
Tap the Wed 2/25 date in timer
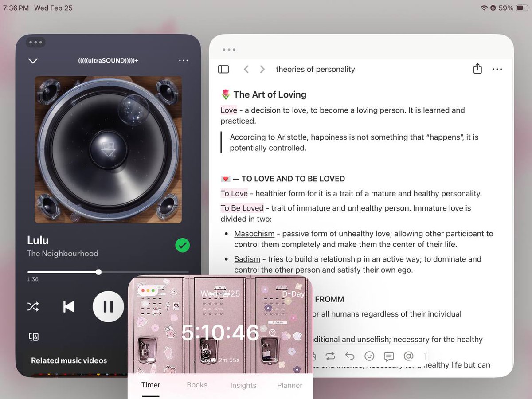pos(220,294)
